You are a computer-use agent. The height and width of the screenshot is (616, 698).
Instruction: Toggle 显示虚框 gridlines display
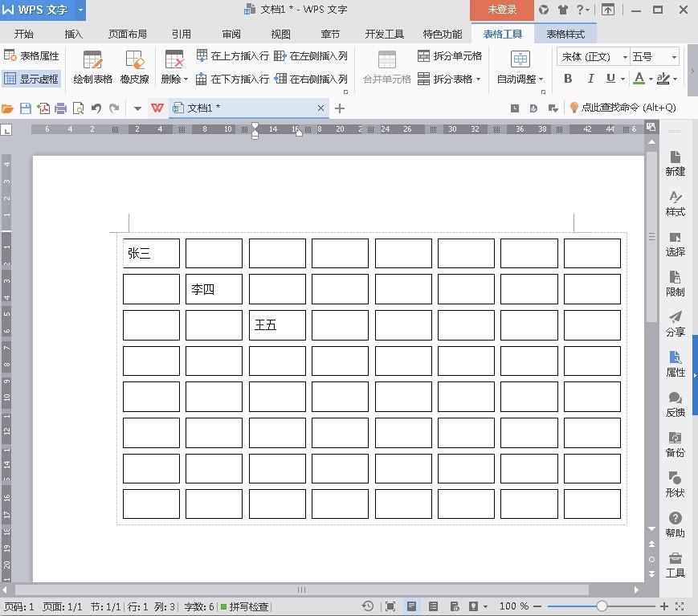(x=31, y=79)
